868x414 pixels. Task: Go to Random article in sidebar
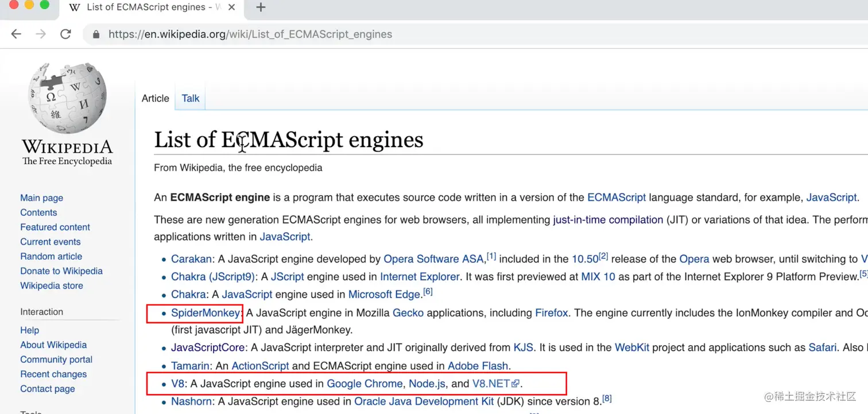click(x=51, y=256)
